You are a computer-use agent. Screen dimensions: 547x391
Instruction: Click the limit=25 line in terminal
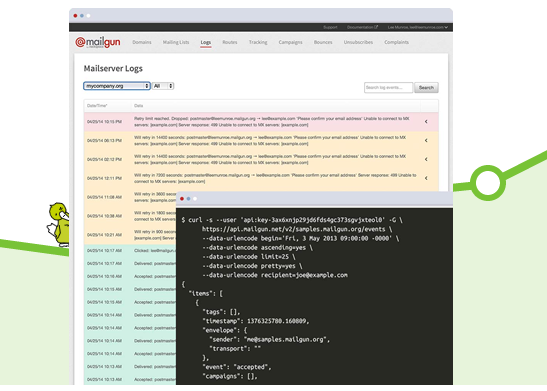coord(248,257)
